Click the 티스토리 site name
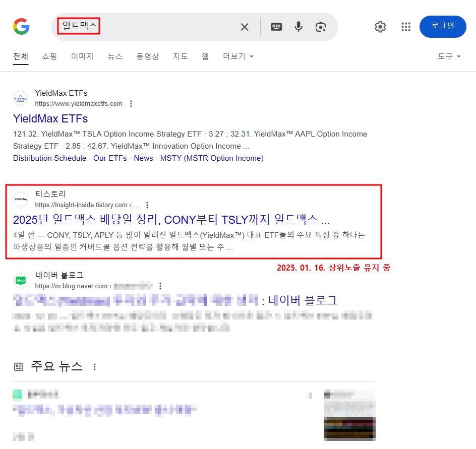 [x=50, y=194]
